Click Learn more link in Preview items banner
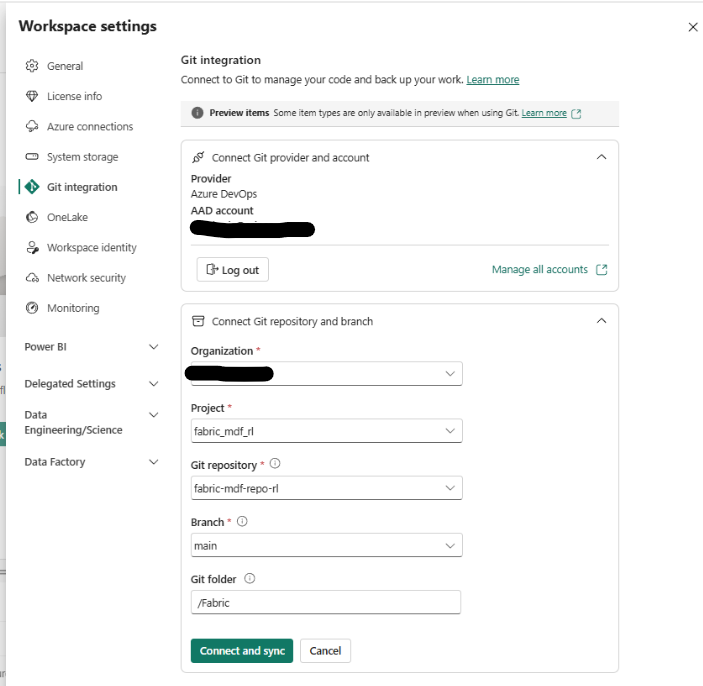Screen dimensions: 703x686 point(544,113)
